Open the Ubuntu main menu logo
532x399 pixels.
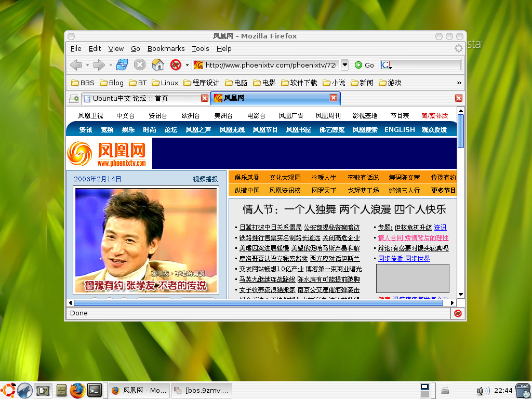8,390
